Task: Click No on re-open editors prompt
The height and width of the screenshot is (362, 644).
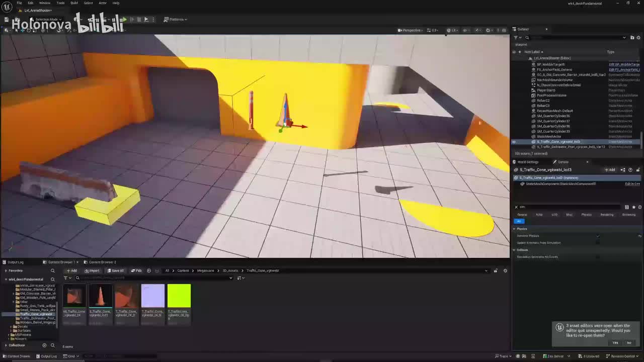Action: (x=629, y=343)
